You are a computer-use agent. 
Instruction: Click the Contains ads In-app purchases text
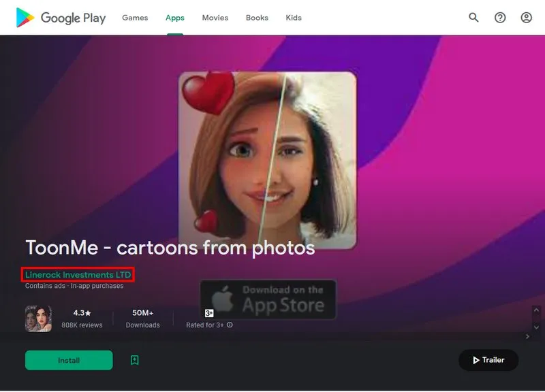click(x=74, y=286)
